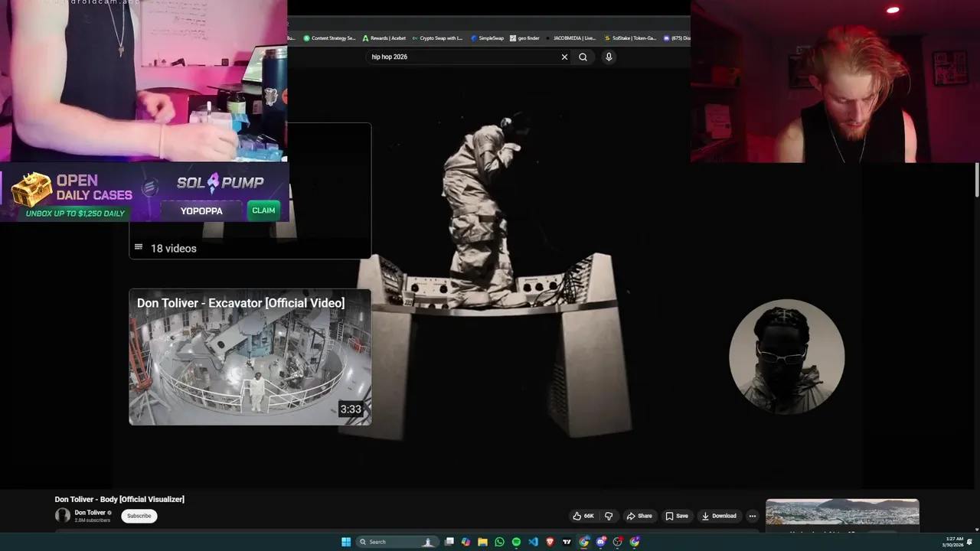Open Don Toliver's channel avatar

click(63, 516)
